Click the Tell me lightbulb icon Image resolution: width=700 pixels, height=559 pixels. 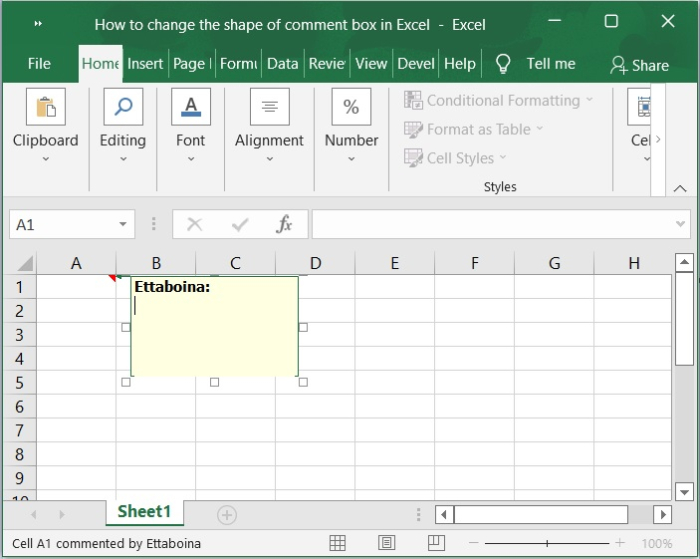(x=503, y=64)
